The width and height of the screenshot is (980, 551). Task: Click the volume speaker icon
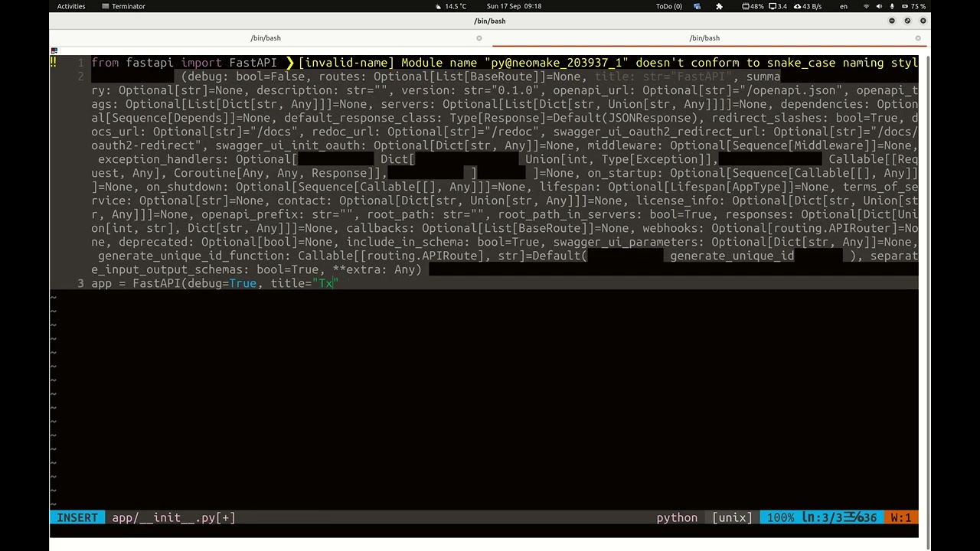pyautogui.click(x=879, y=6)
